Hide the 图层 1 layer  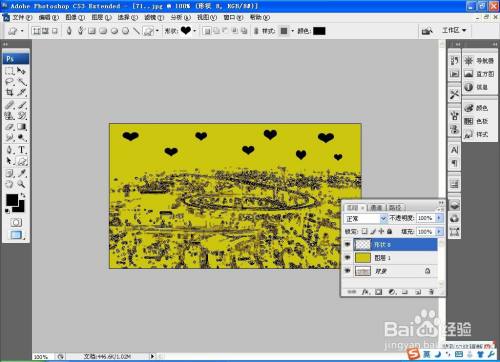coord(348,258)
